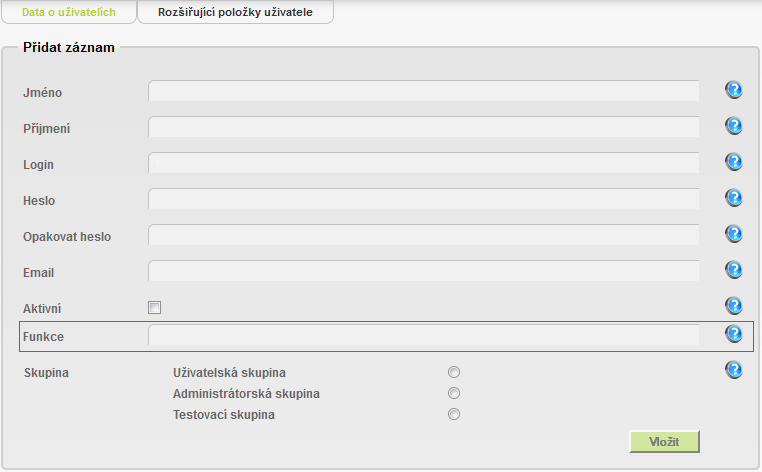Click help icon for Aktivní checkbox

click(734, 306)
